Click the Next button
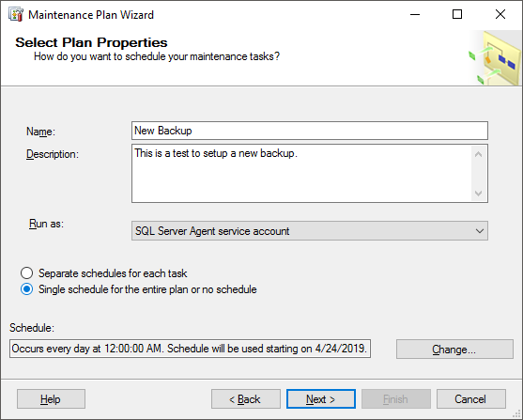The width and height of the screenshot is (523, 420). tap(321, 399)
